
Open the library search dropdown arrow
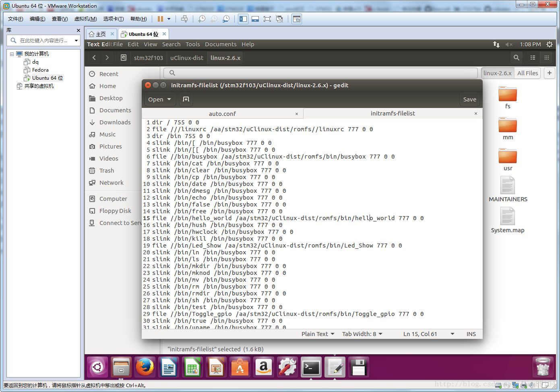point(76,40)
